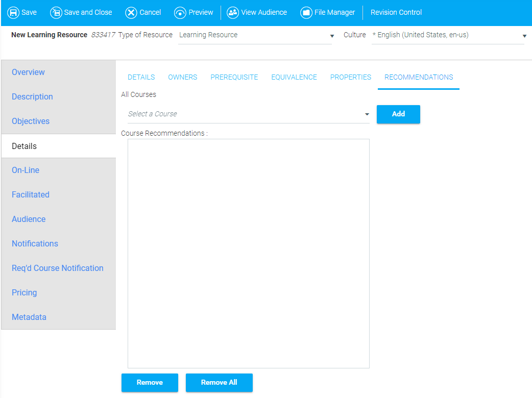Open the Culture language dropdown
Screen dimensions: 532x398
[x=524, y=36]
